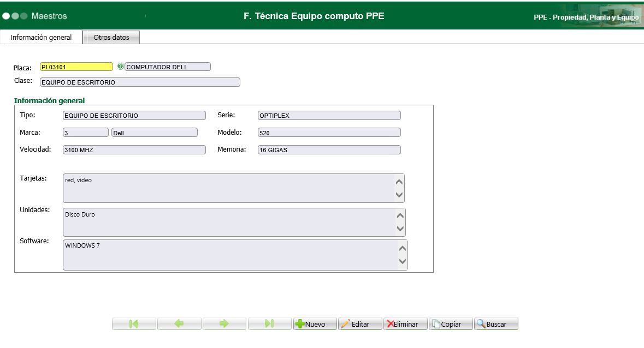Click the Modelo field showing 520
Screen dimensions: 644x348
[x=329, y=133]
